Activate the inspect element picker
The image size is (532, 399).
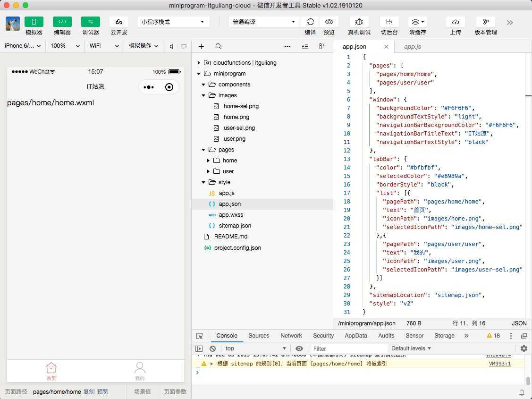[200, 336]
